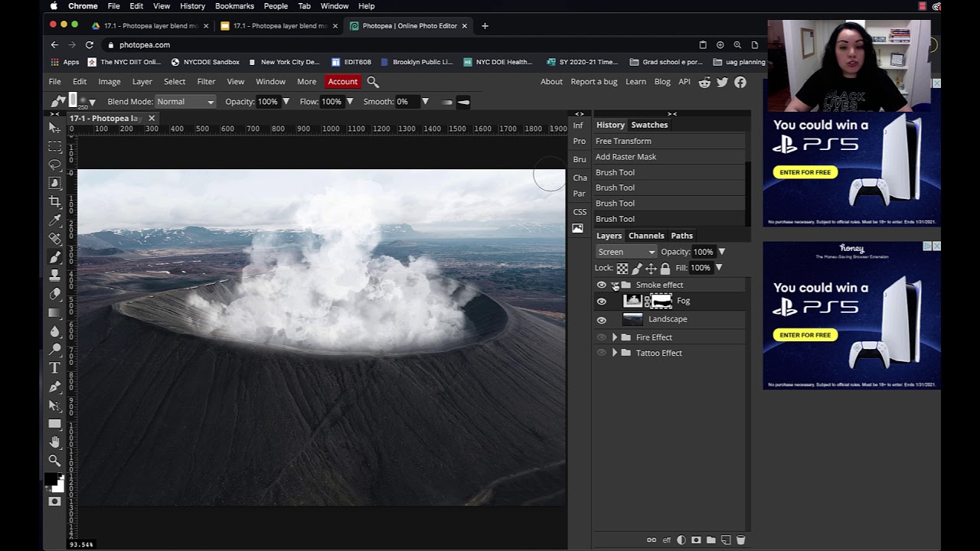The height and width of the screenshot is (551, 980).
Task: Show the Tattoo Effect folder
Action: point(602,353)
